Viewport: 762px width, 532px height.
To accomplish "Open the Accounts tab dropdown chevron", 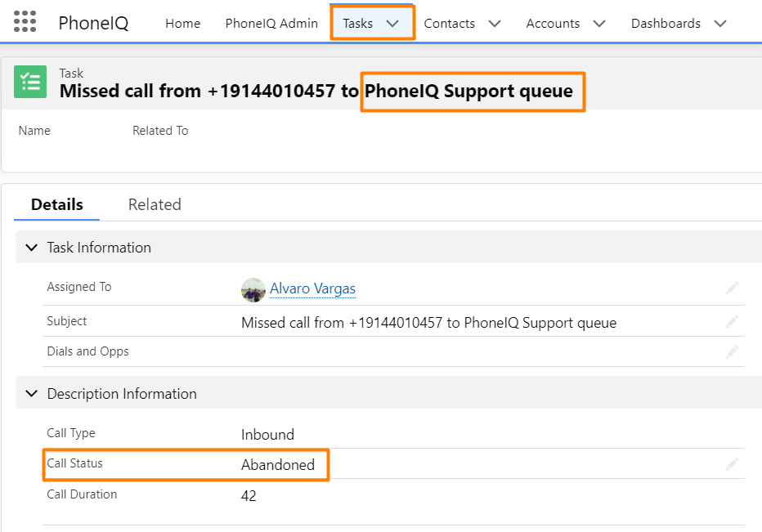I will pos(599,24).
